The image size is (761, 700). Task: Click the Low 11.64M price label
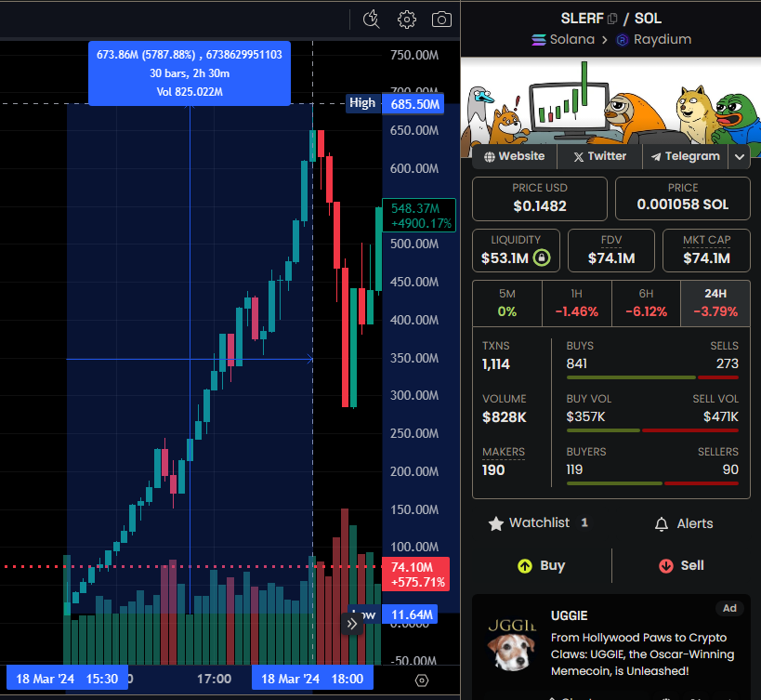(394, 614)
